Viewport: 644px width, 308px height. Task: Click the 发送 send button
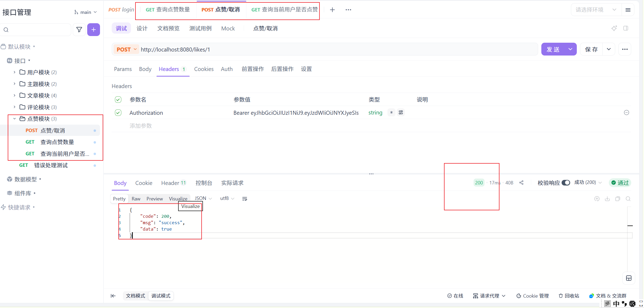[x=553, y=49]
